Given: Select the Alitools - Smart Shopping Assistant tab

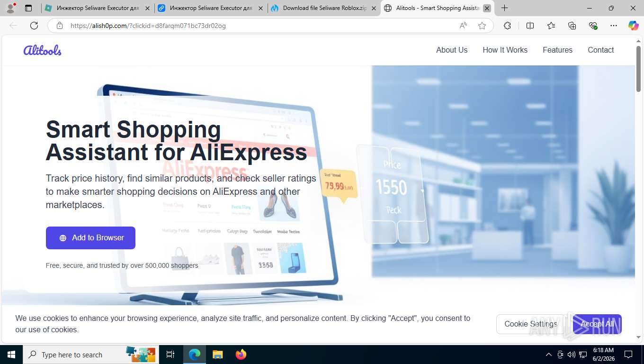Looking at the screenshot, I should [437, 8].
